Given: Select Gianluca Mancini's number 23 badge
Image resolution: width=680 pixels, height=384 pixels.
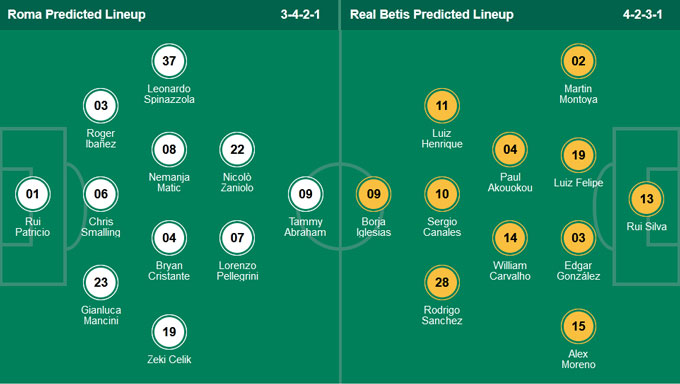Looking at the screenshot, I should coord(101,282).
